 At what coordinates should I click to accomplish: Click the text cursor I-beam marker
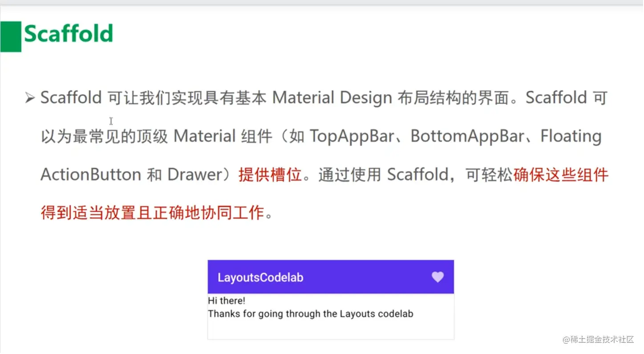110,121
